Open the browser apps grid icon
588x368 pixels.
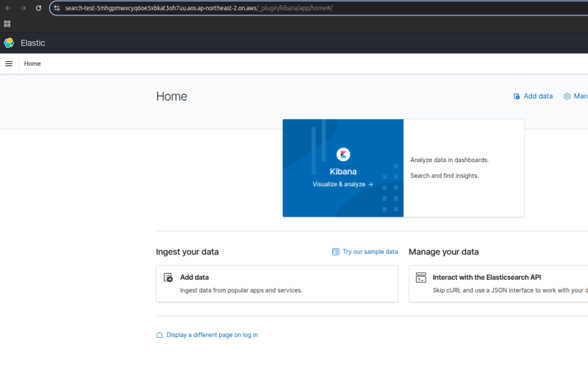pyautogui.click(x=7, y=24)
